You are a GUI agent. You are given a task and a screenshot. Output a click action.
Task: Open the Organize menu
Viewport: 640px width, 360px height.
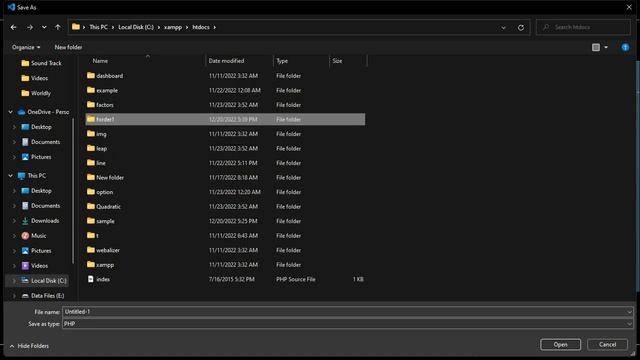pyautogui.click(x=26, y=47)
